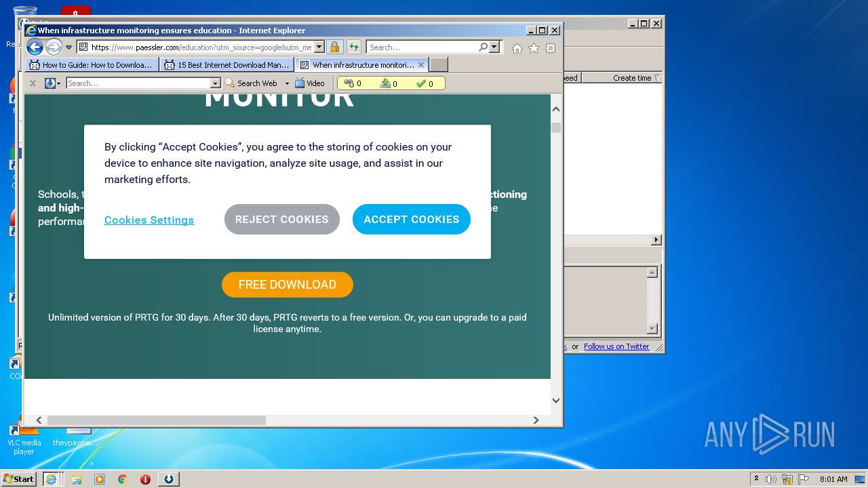Open the Search Web options dropdown arrow
Screen dimensions: 868x488
(x=287, y=83)
